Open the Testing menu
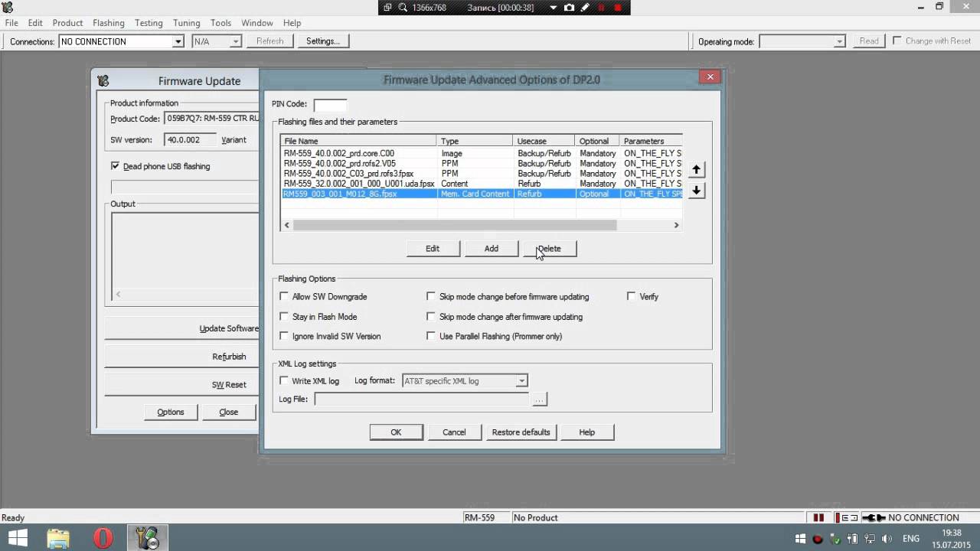 (149, 23)
